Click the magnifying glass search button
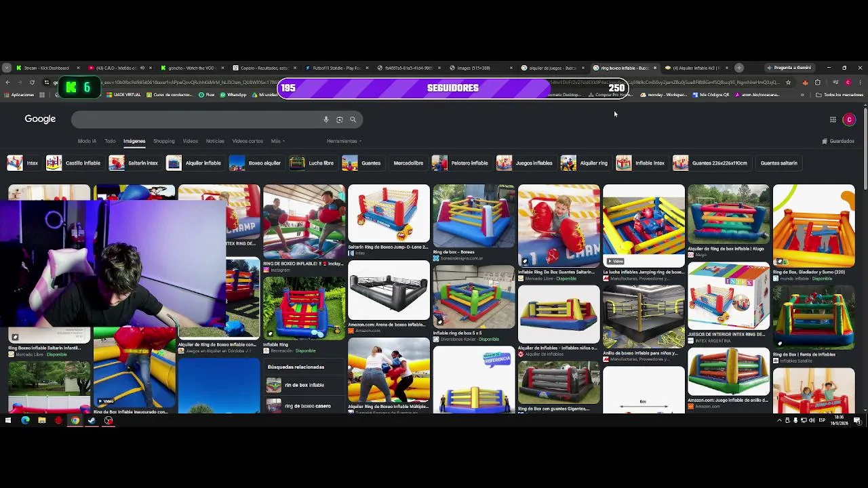Screen dimensions: 868x488 click(353, 119)
